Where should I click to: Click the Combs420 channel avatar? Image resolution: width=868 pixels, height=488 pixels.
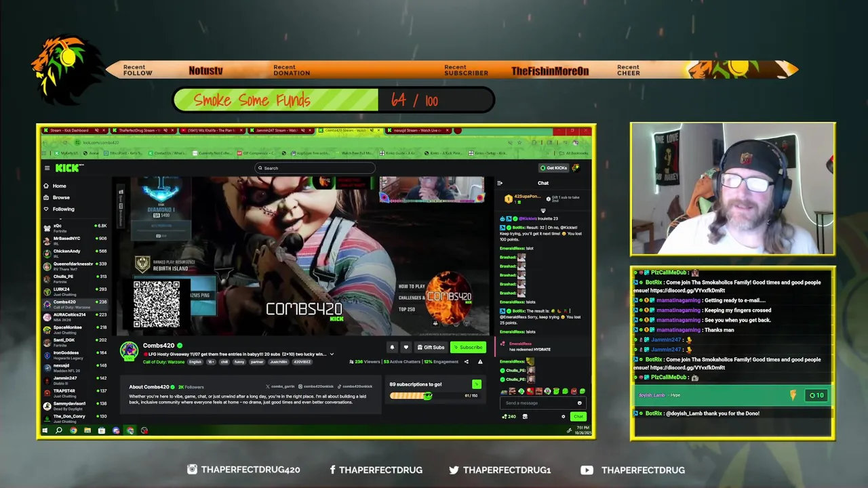(x=130, y=350)
